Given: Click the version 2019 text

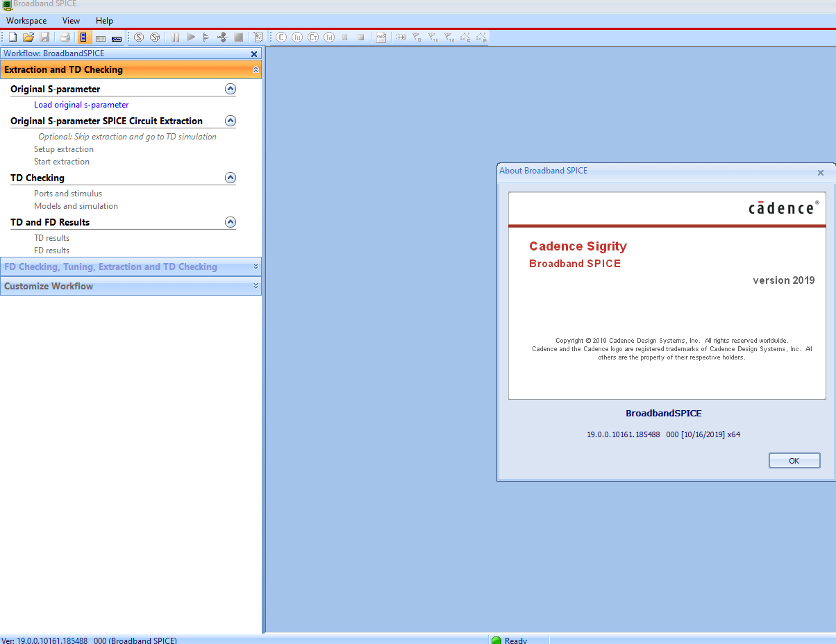Looking at the screenshot, I should pyautogui.click(x=784, y=280).
